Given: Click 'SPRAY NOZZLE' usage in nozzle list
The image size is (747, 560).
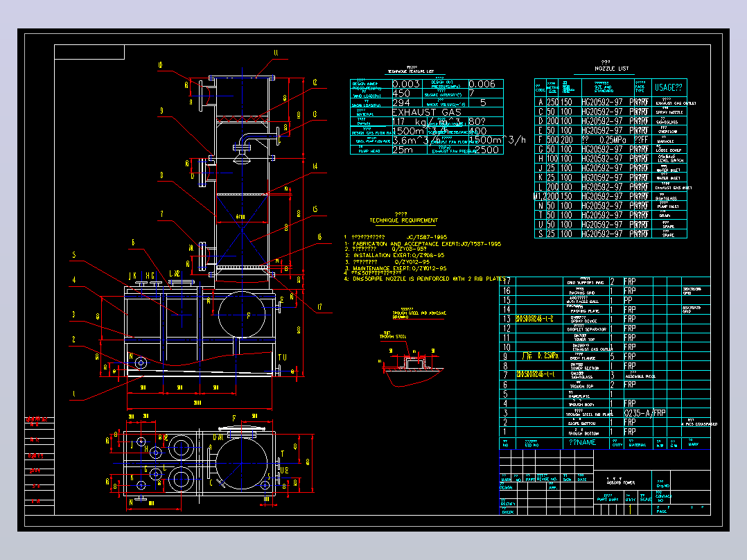Looking at the screenshot, I should coord(669,112).
